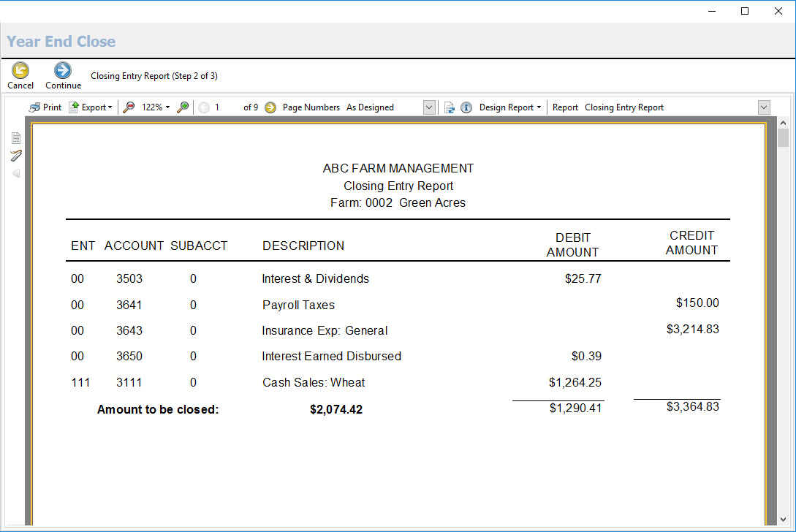Click the blue information icon
796x532 pixels.
pyautogui.click(x=466, y=107)
